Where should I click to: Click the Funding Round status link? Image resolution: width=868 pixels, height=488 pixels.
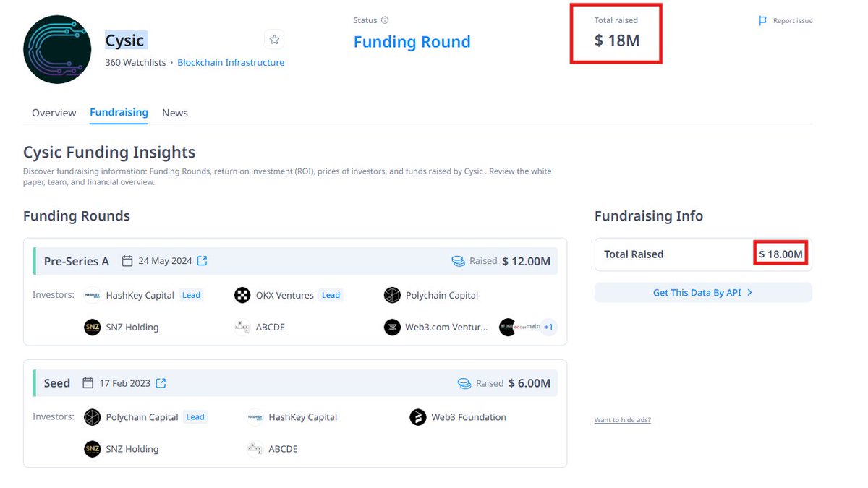point(412,42)
